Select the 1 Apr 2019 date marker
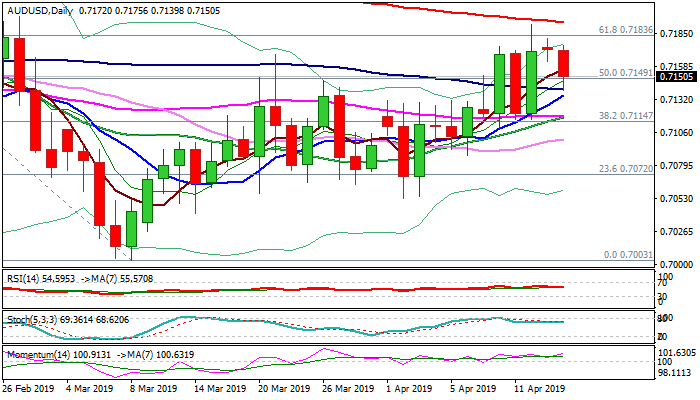The image size is (700, 400). coord(408,389)
